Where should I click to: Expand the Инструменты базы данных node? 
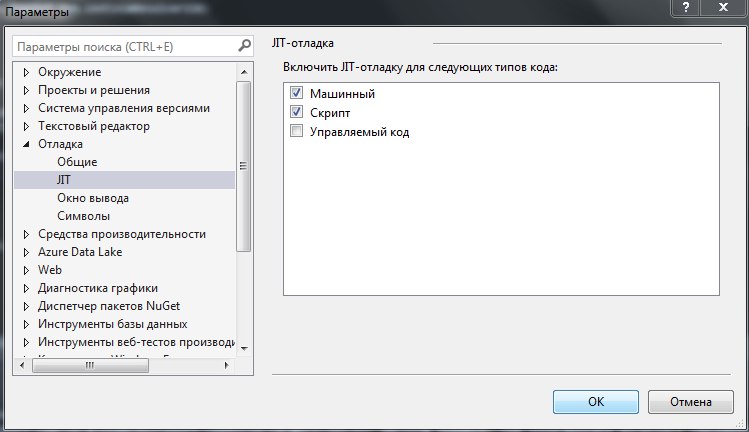pyautogui.click(x=26, y=324)
